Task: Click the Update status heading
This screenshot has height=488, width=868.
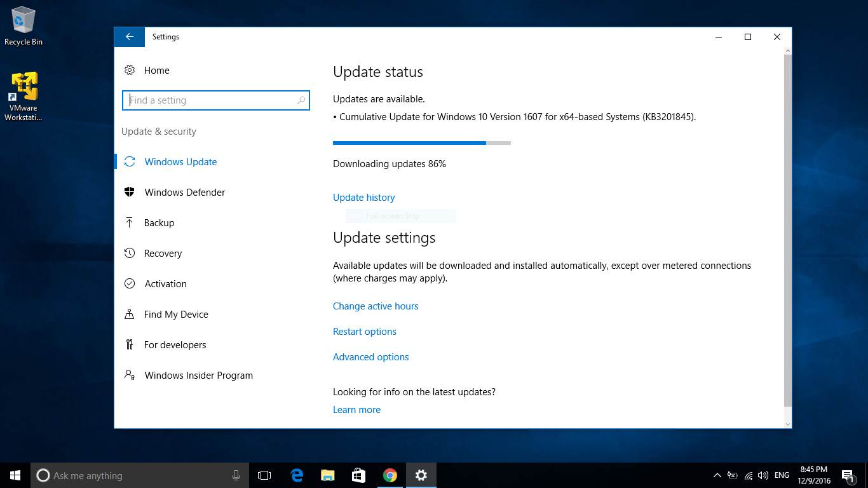Action: pyautogui.click(x=378, y=72)
